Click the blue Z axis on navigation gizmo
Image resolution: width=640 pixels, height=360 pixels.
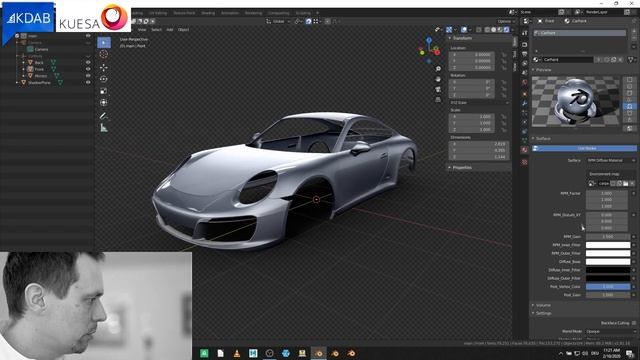tap(429, 40)
